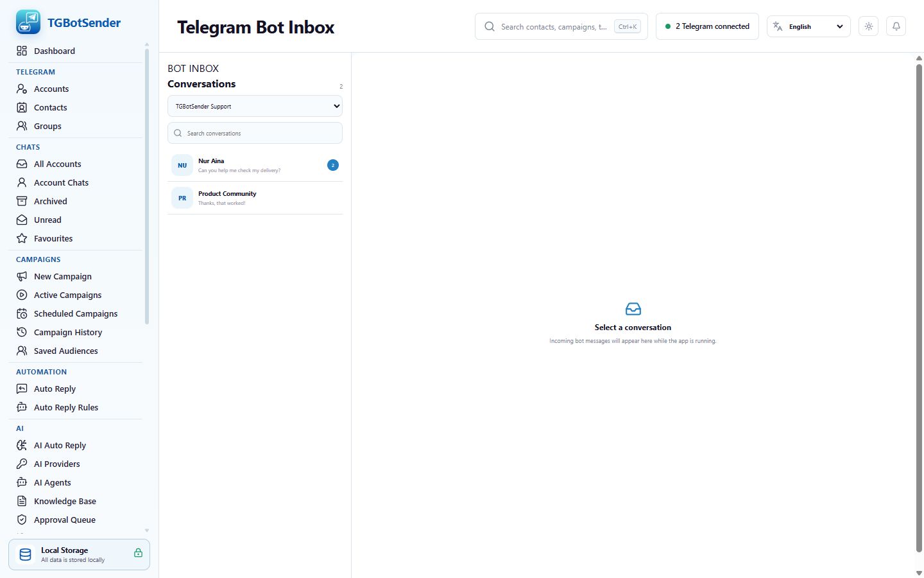Click the AI Providers key icon
The width and height of the screenshot is (924, 578).
click(x=22, y=464)
